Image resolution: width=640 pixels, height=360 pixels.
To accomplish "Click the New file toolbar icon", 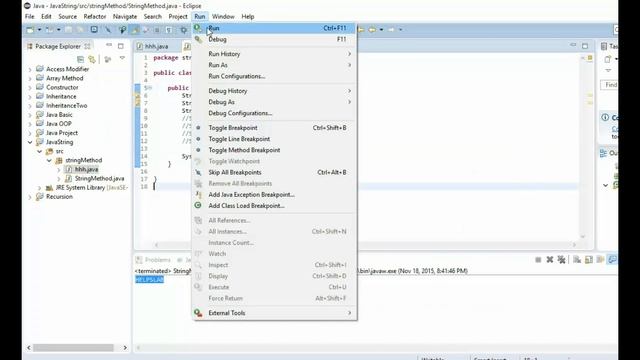I will coord(30,30).
